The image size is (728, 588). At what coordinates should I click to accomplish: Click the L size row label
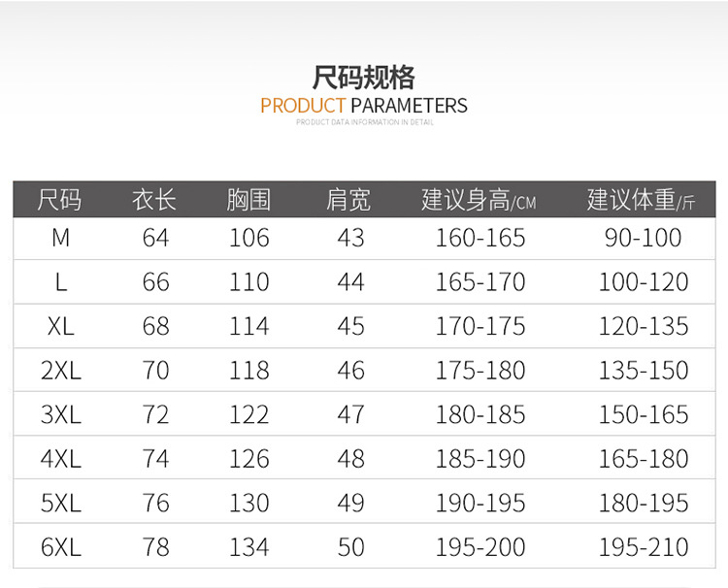click(x=60, y=282)
